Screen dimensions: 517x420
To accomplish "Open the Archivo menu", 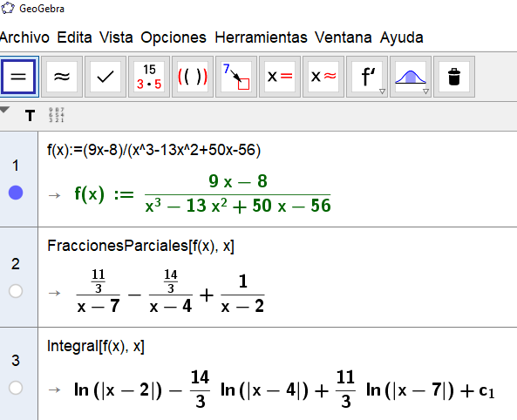I will pyautogui.click(x=24, y=37).
